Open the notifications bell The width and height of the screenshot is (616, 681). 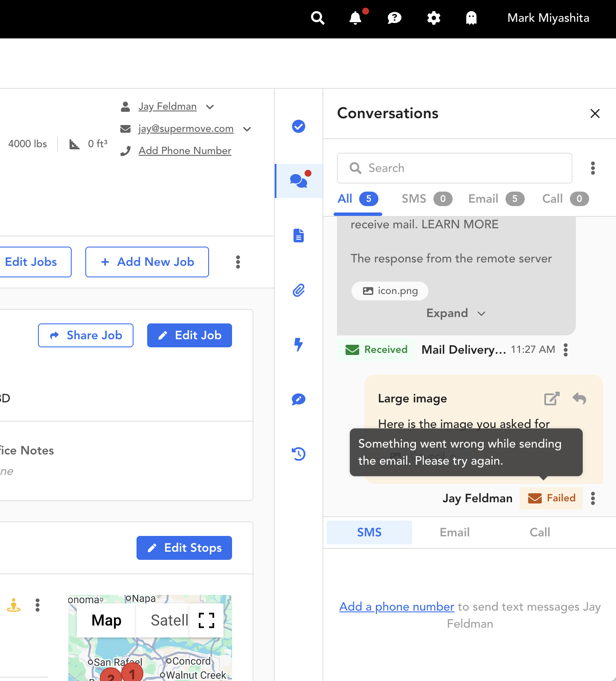pyautogui.click(x=355, y=18)
